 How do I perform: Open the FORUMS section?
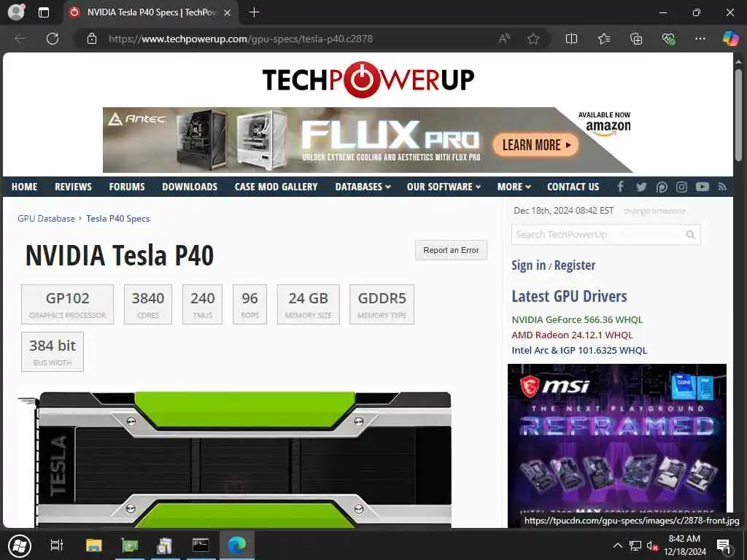pyautogui.click(x=127, y=187)
